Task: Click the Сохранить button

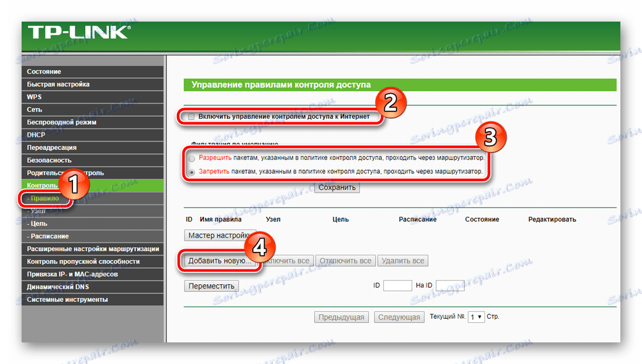Action: coord(337,187)
